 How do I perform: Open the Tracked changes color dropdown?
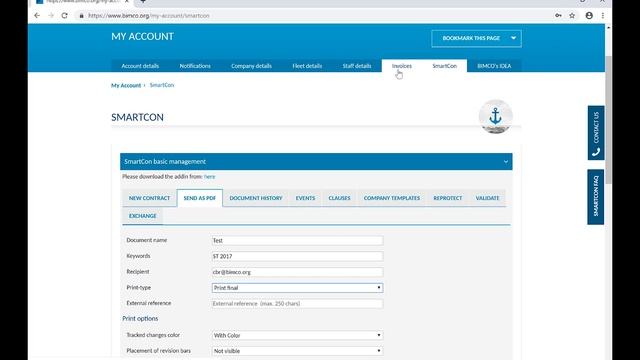click(x=297, y=335)
